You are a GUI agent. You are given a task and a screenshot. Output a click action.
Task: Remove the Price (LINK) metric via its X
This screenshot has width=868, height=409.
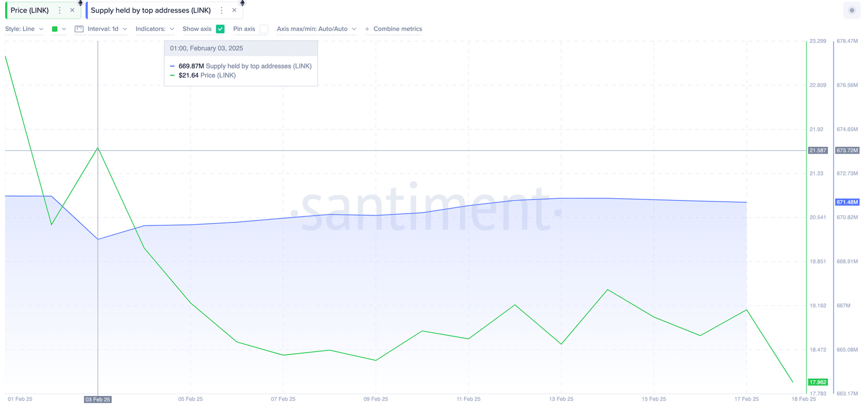click(71, 10)
